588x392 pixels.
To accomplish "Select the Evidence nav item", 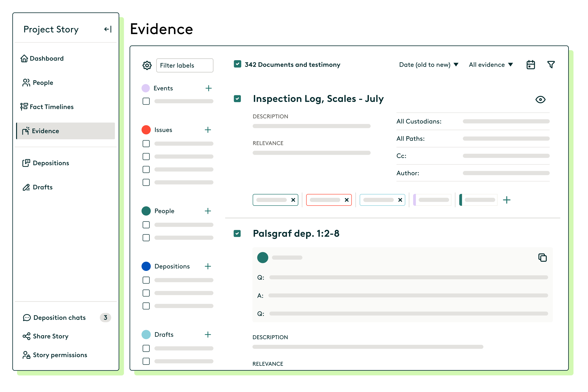I will 66,131.
